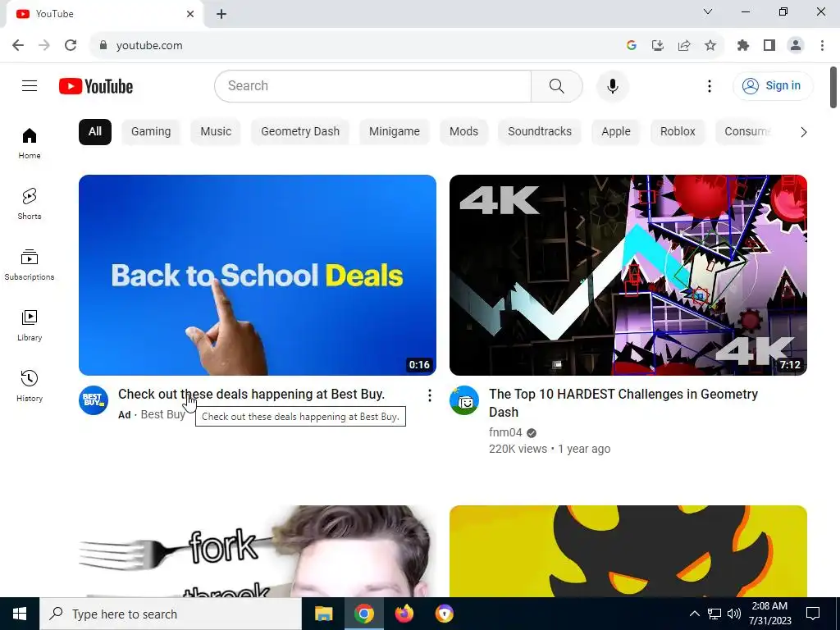Select the Music filter chip
This screenshot has height=630, width=840.
pyautogui.click(x=216, y=132)
